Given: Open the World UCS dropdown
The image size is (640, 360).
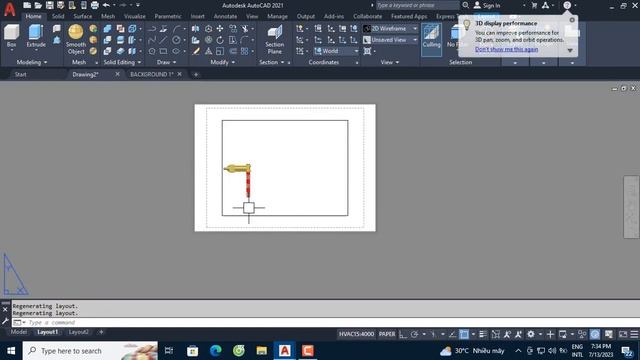Looking at the screenshot, I should pyautogui.click(x=336, y=51).
